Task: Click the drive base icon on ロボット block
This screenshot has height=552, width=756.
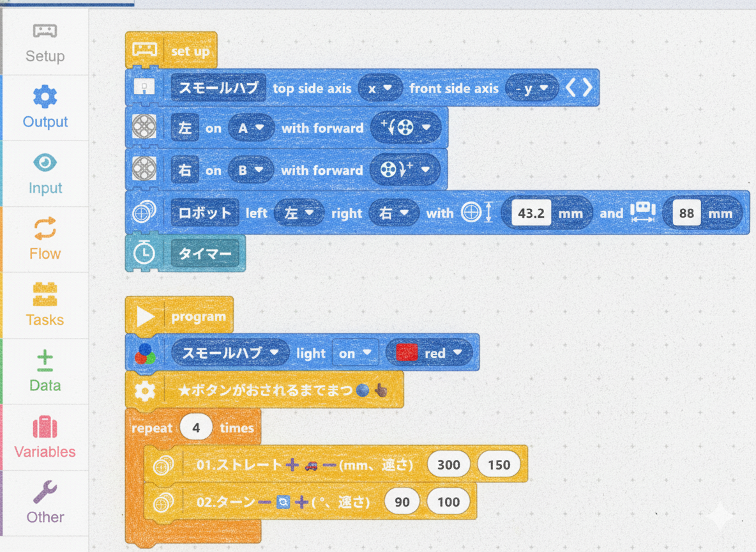Action: (144, 213)
